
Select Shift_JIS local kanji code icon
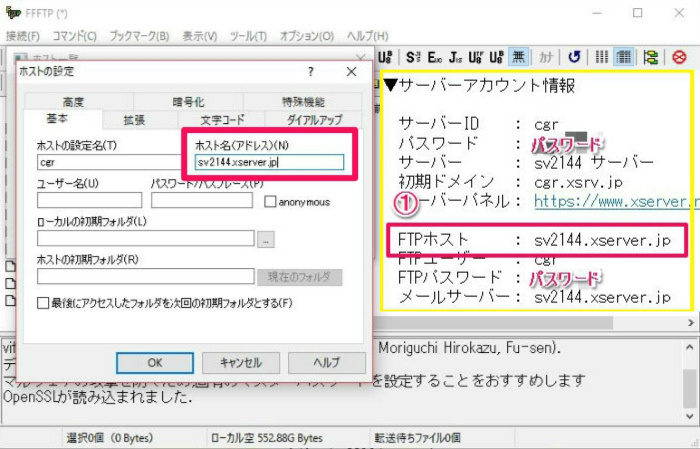413,57
